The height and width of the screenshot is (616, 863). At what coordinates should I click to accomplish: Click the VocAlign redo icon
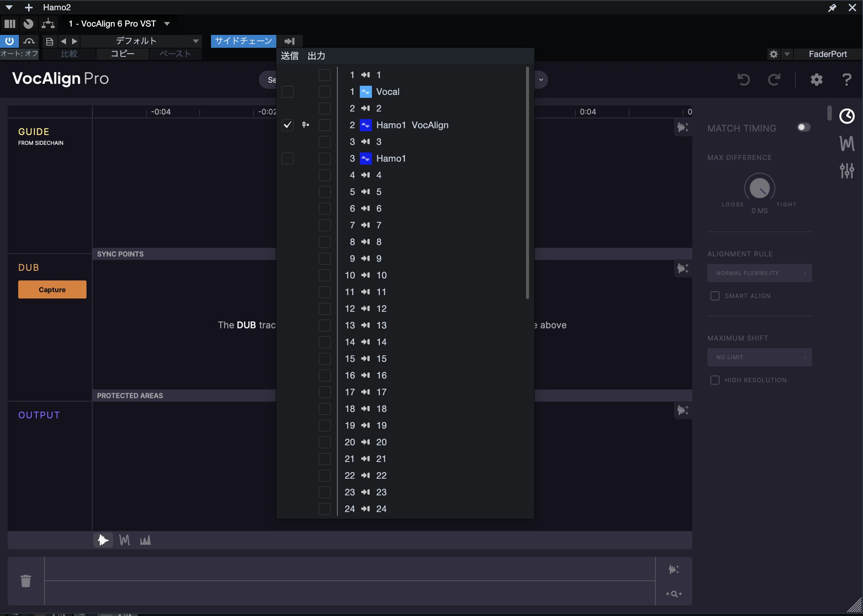pos(774,80)
